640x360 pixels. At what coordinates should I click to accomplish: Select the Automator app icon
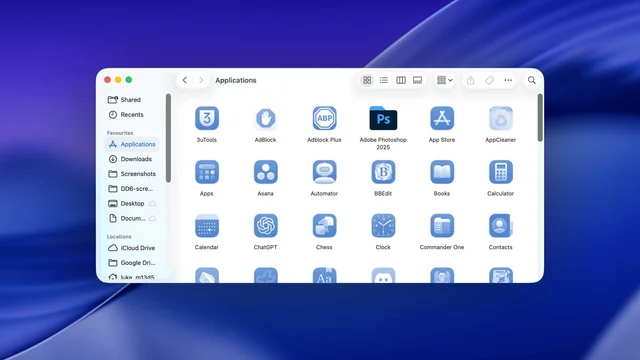coord(324,172)
